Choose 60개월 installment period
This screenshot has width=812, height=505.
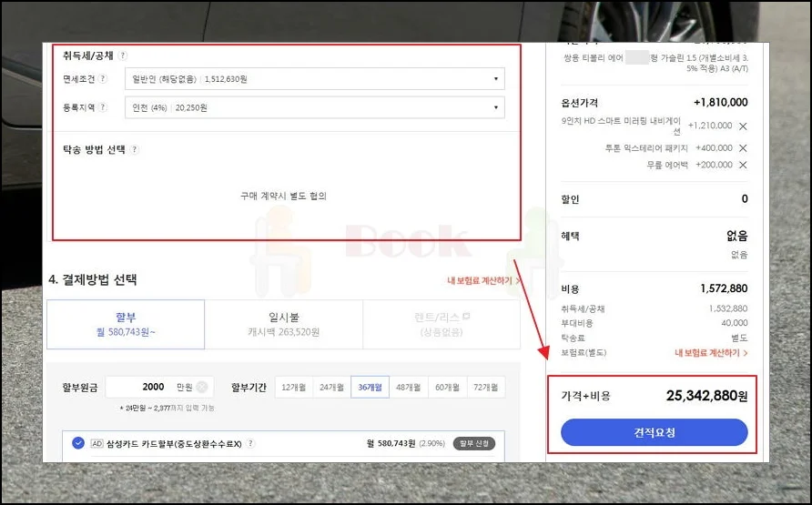pos(448,387)
